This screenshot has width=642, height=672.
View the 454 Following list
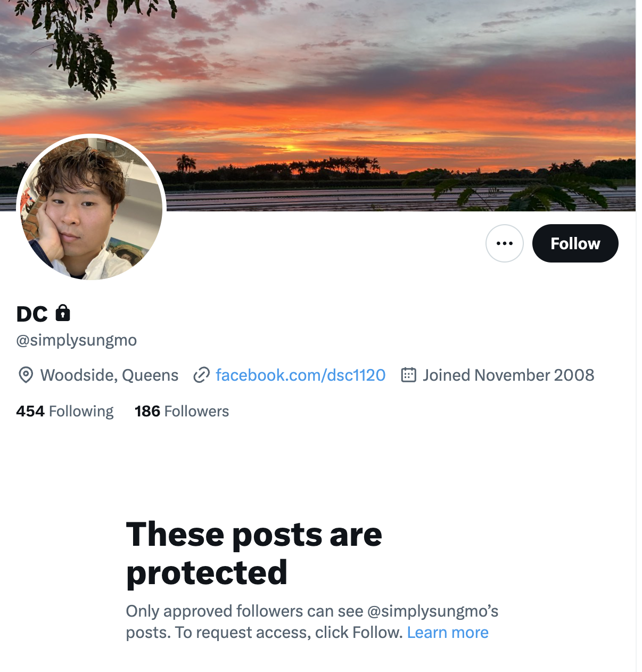(65, 411)
